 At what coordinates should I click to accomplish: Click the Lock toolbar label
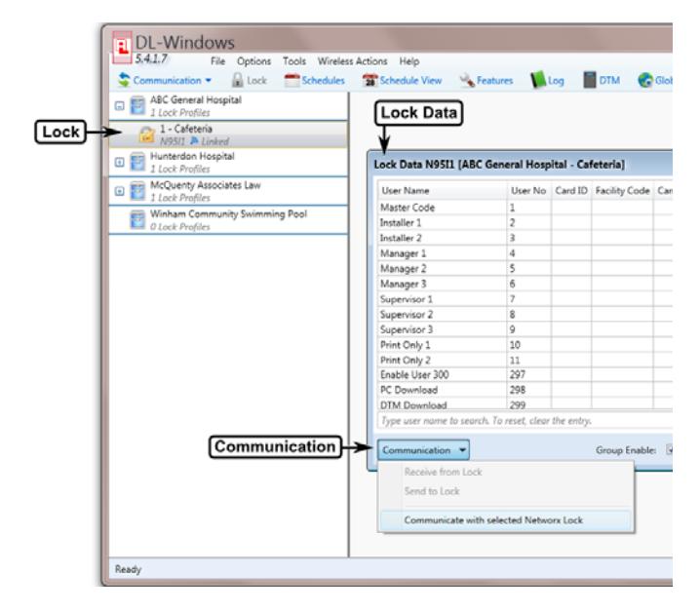click(x=256, y=81)
